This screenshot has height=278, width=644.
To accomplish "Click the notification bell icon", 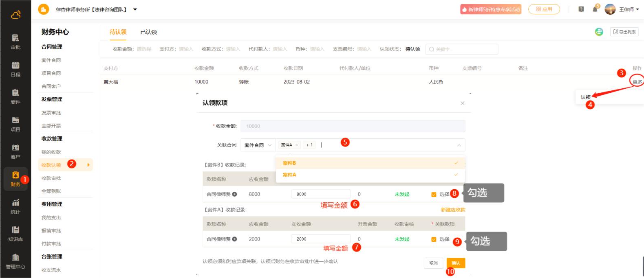I will click(x=595, y=9).
